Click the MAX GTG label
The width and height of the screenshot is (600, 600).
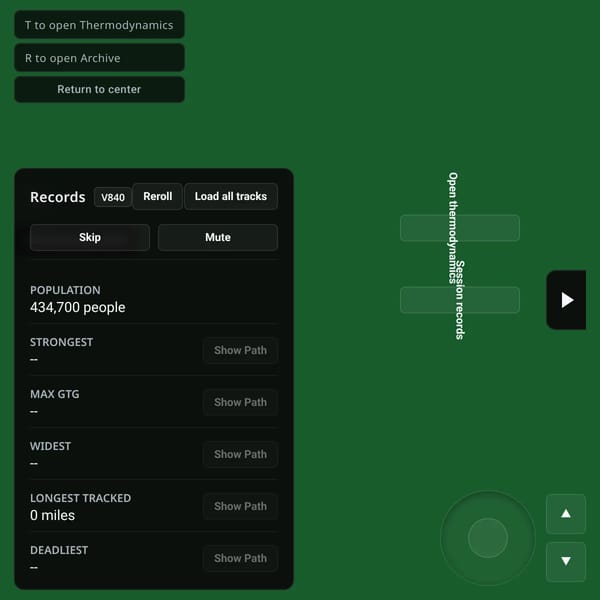coord(55,394)
